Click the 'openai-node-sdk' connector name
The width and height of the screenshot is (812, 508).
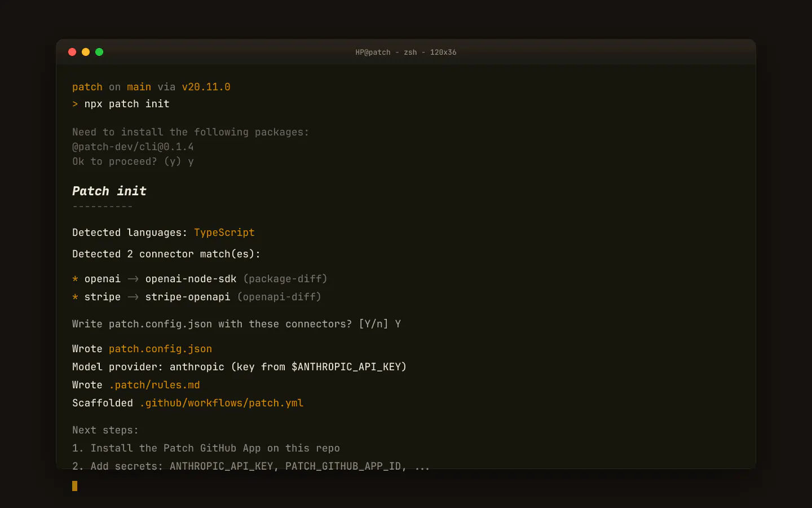[191, 279]
